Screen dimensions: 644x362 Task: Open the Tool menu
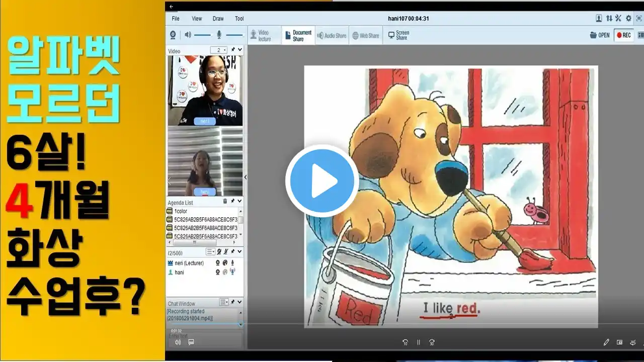239,19
